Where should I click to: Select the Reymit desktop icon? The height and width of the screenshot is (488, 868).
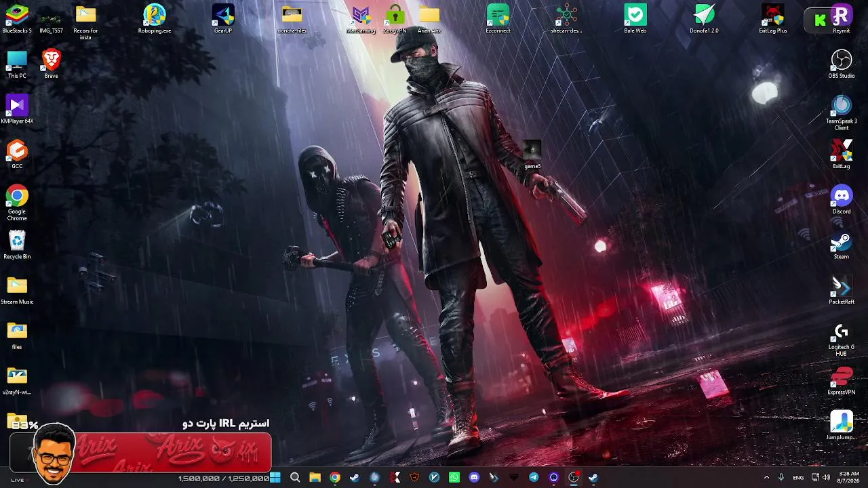tap(842, 18)
